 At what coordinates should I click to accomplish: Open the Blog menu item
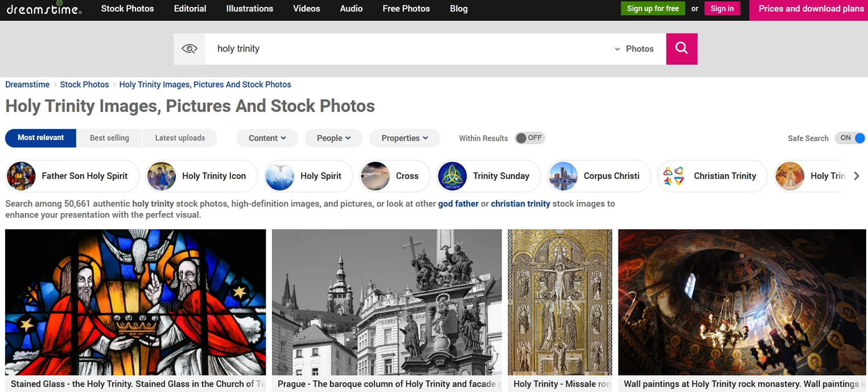point(459,9)
